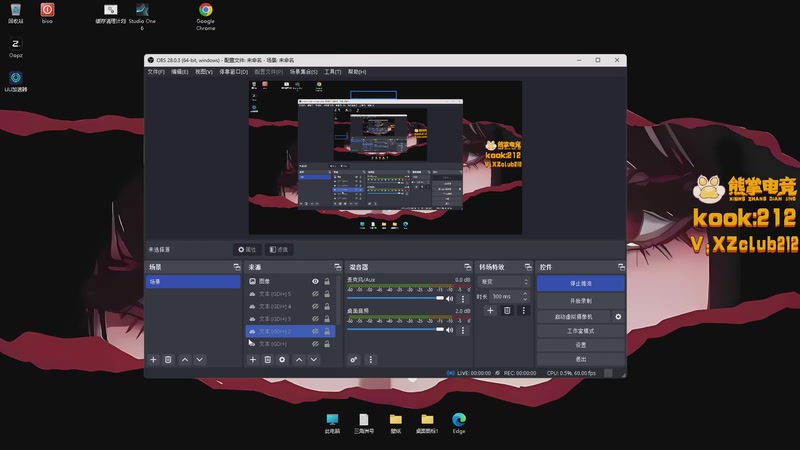Click the OBS preview canvas
800x450 pixels.
pos(385,157)
